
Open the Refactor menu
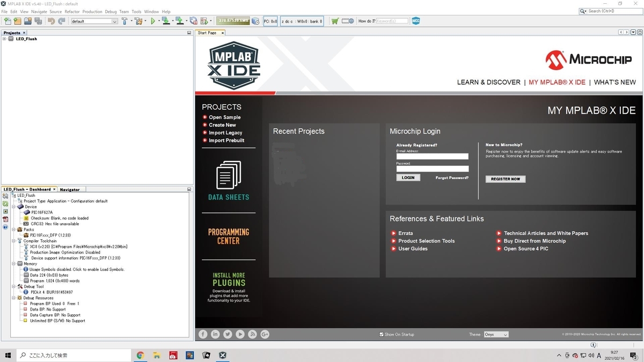72,11
